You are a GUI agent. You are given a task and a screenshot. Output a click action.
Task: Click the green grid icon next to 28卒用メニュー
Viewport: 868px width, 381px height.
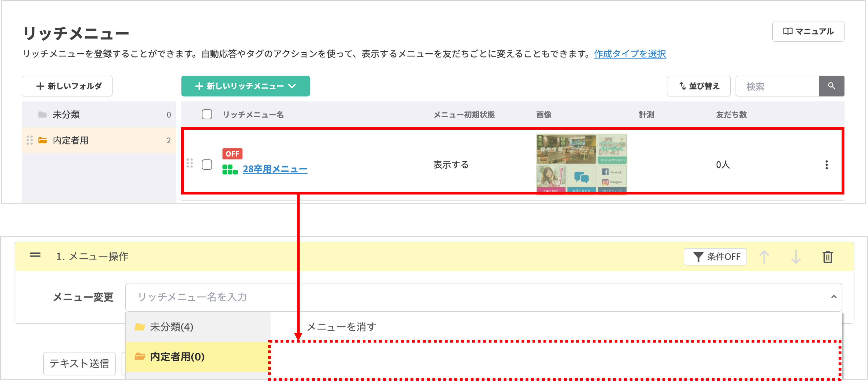click(230, 169)
